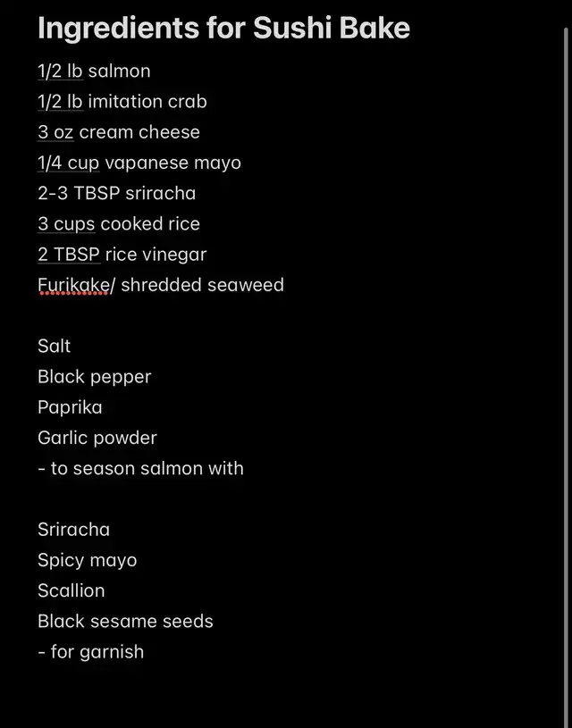Click the "Black pepper" line
This screenshot has height=728, width=572.
click(95, 377)
